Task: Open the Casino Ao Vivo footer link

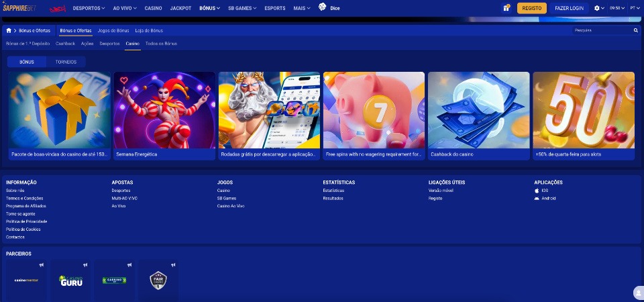Action: coord(231,206)
